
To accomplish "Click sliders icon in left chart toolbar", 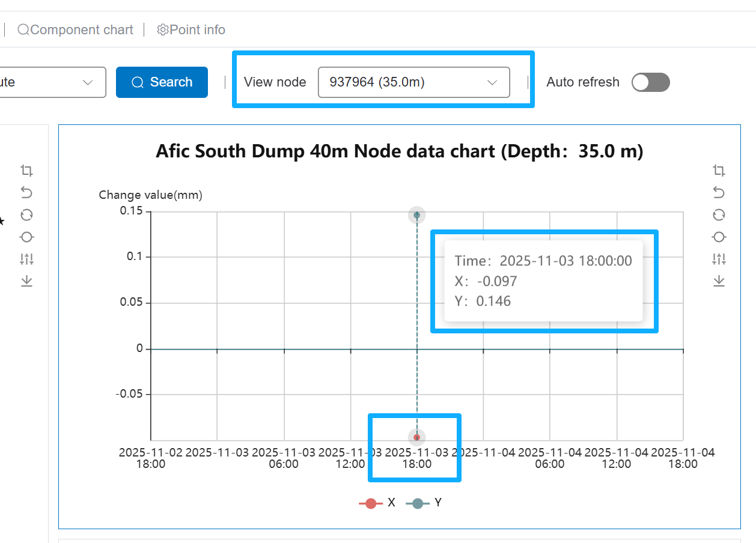I will [x=26, y=259].
